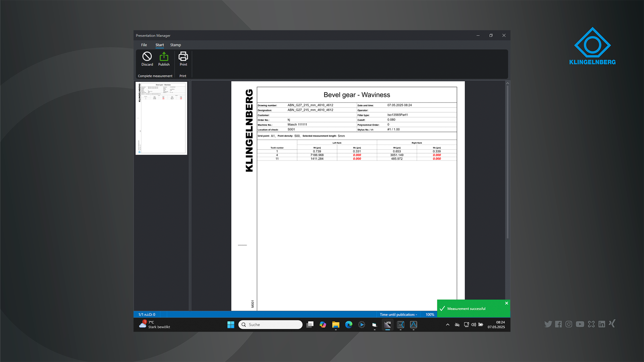Image resolution: width=644 pixels, height=362 pixels.
Task: Click the HTB application taskbar icon
Action: coord(388,324)
